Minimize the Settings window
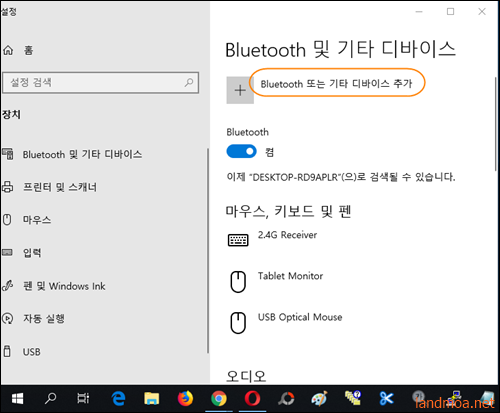 tap(419, 12)
